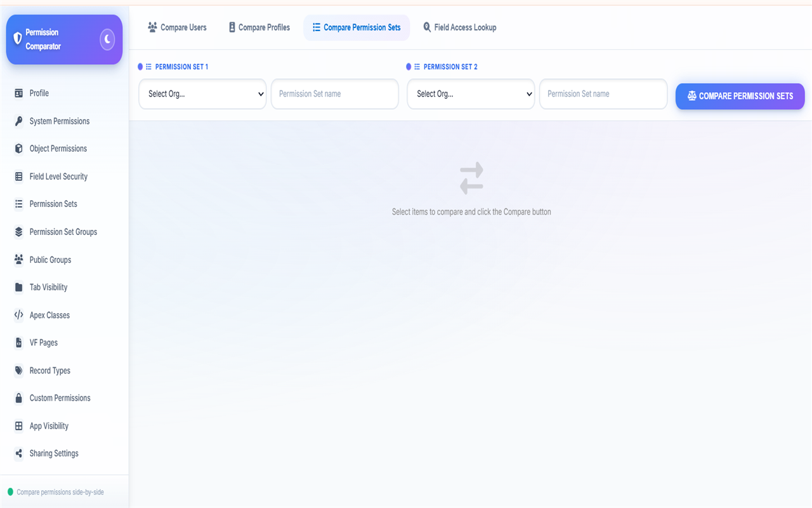812x508 pixels.
Task: Click the "Select items to compare" hint text
Action: click(x=471, y=212)
